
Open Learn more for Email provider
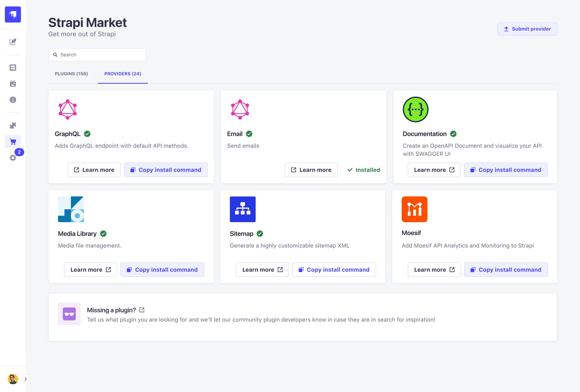coord(311,170)
